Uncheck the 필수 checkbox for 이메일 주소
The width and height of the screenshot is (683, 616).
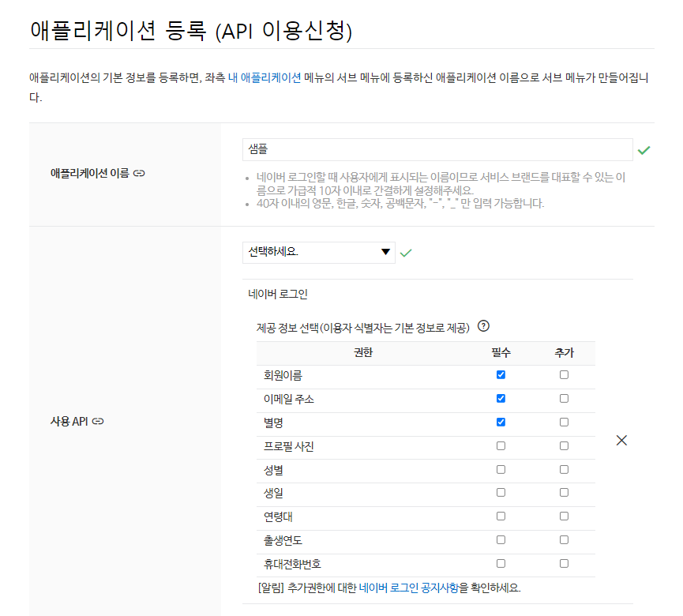point(501,398)
